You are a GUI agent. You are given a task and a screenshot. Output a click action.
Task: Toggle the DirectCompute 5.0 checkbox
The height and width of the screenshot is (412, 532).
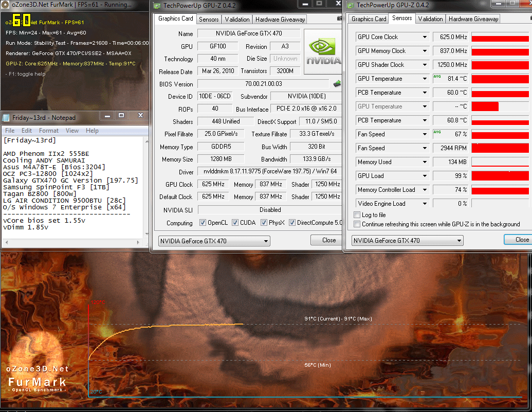[292, 223]
